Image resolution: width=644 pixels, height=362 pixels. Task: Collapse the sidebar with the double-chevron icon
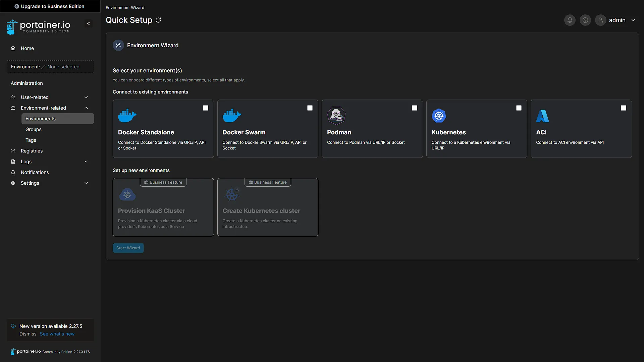pyautogui.click(x=89, y=23)
